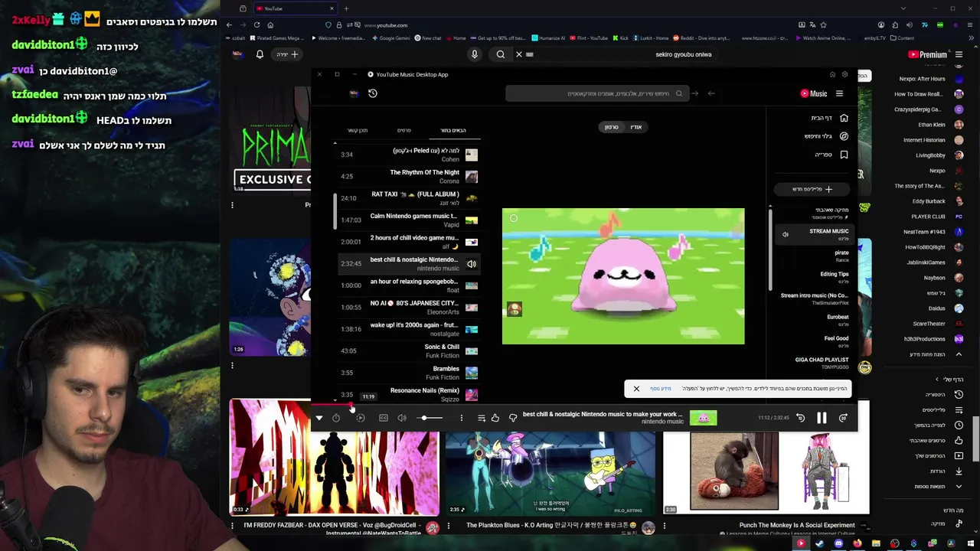This screenshot has height=551, width=980.
Task: Open The Plankton Blues video thumbnail
Action: click(550, 473)
